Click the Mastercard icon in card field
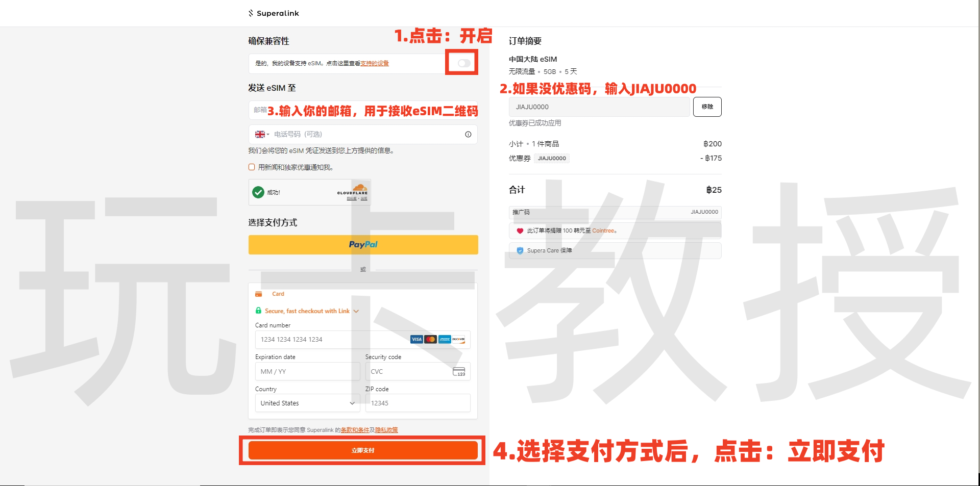The image size is (980, 486). click(430, 339)
